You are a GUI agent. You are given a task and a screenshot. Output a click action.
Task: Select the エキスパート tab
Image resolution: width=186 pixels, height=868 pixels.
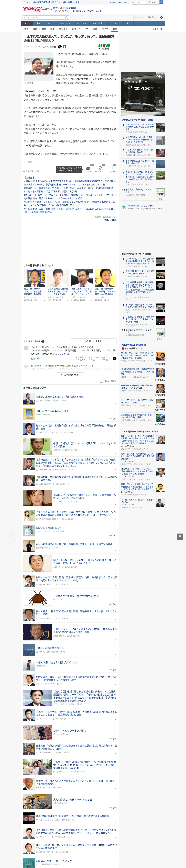64,23
